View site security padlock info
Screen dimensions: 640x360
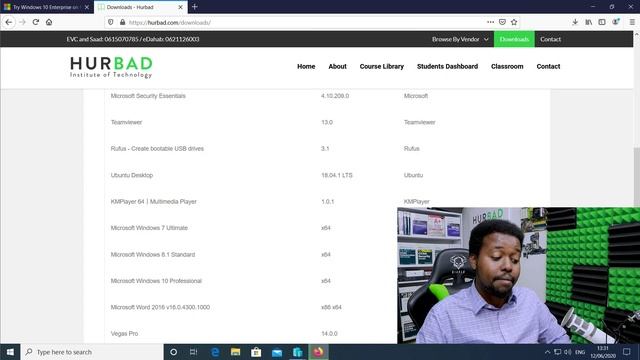[122, 22]
